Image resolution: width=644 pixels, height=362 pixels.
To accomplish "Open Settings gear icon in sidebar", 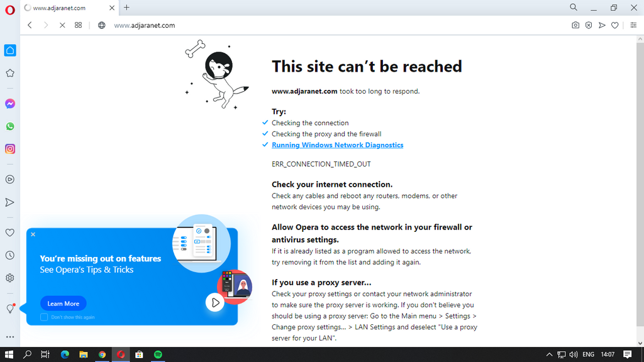I will 10,278.
